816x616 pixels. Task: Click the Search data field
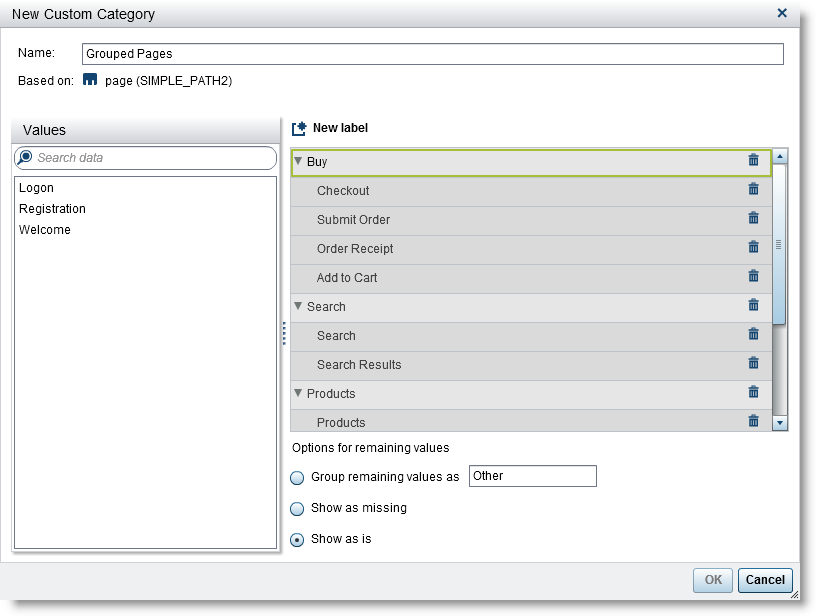[x=153, y=158]
